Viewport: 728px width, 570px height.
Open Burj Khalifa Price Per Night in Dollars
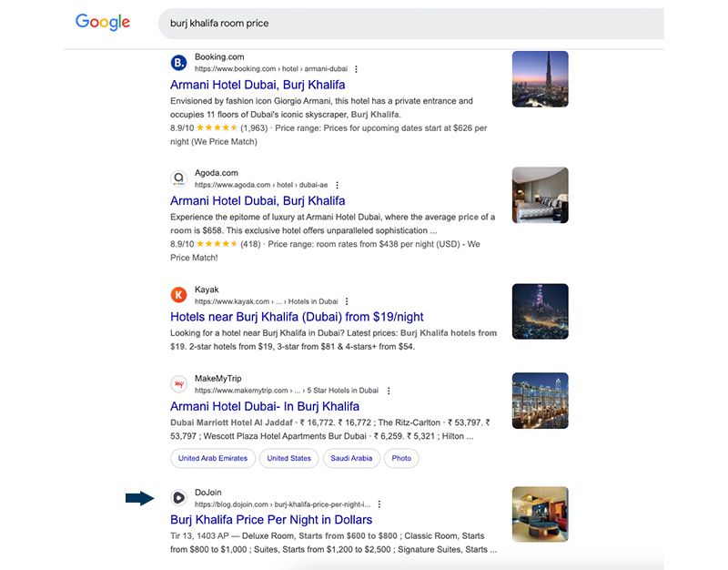point(271,519)
